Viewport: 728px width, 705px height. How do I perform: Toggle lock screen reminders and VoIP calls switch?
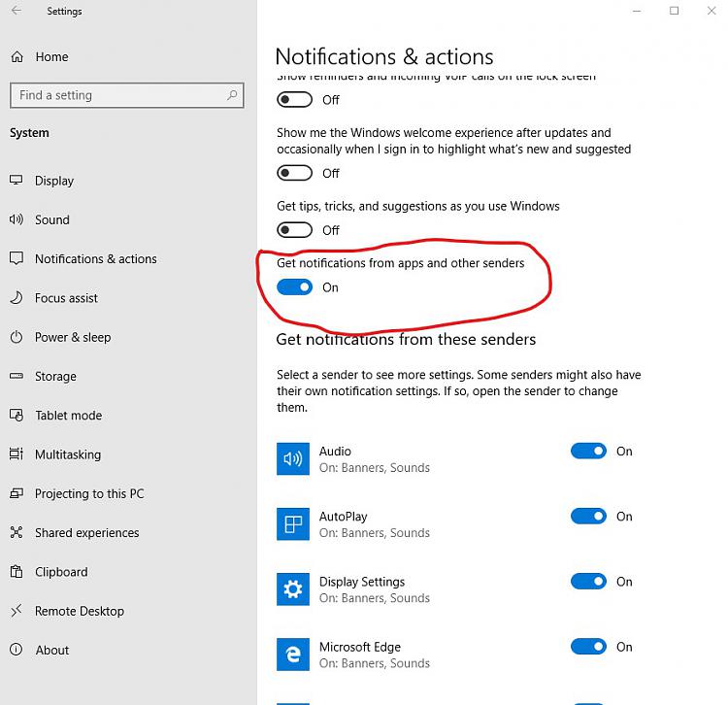point(294,99)
